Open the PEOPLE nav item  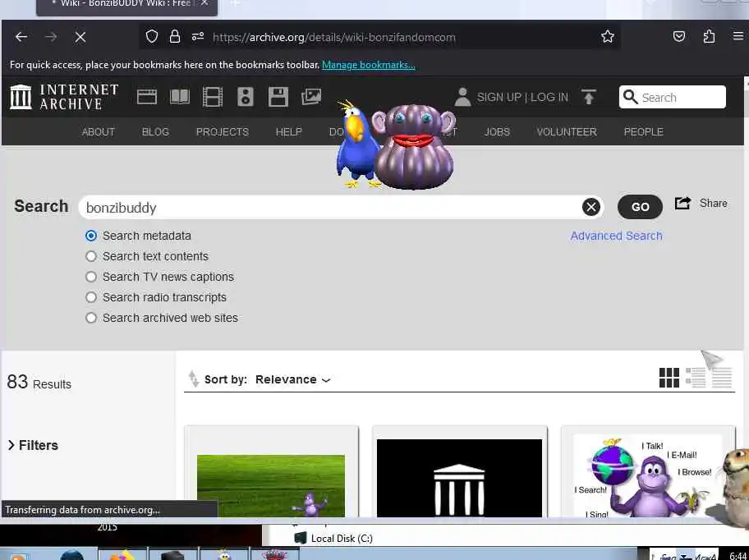(643, 131)
